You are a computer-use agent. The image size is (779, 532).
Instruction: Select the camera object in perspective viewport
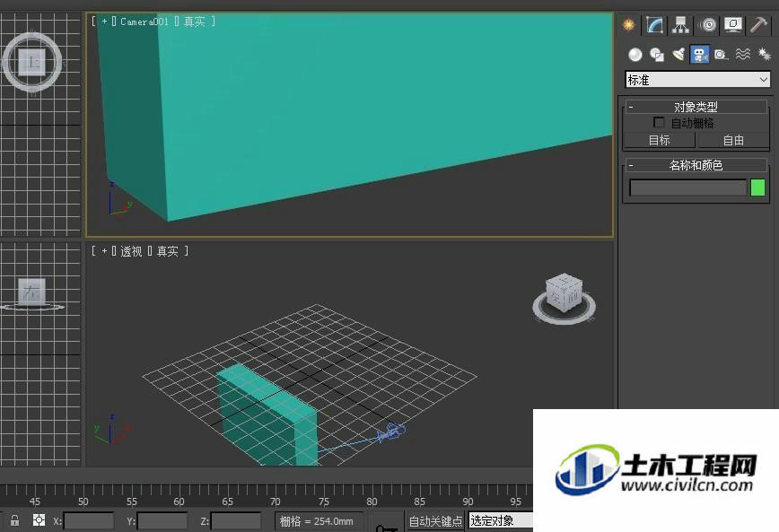[392, 432]
